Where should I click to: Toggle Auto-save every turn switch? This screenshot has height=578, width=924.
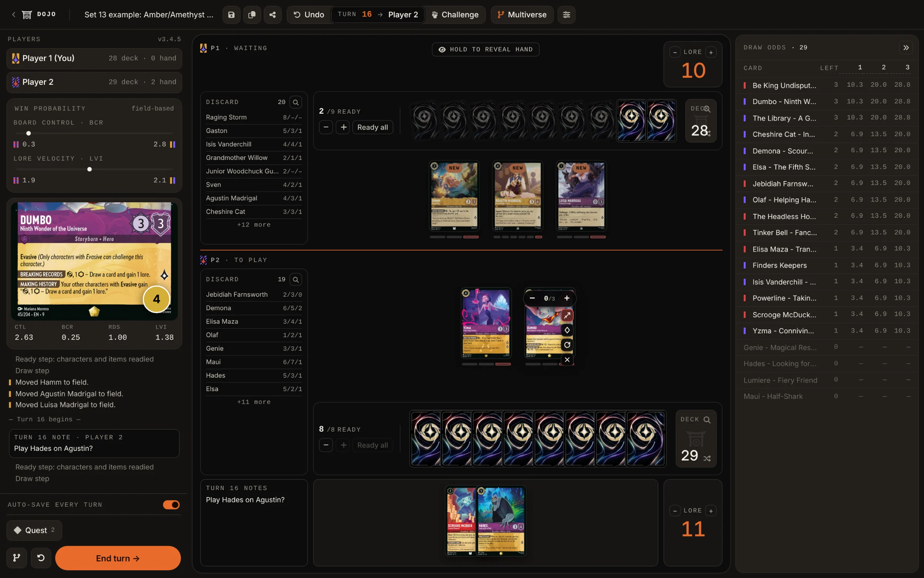(171, 505)
